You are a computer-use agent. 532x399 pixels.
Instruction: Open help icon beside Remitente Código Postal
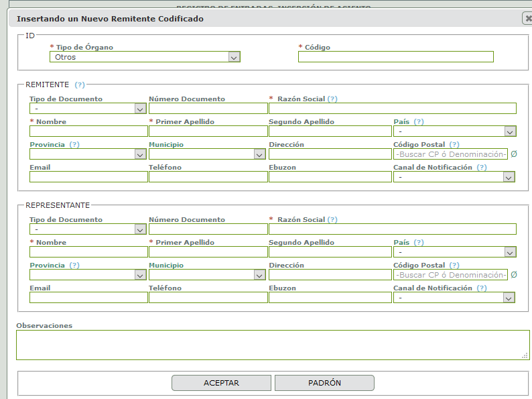tap(454, 144)
